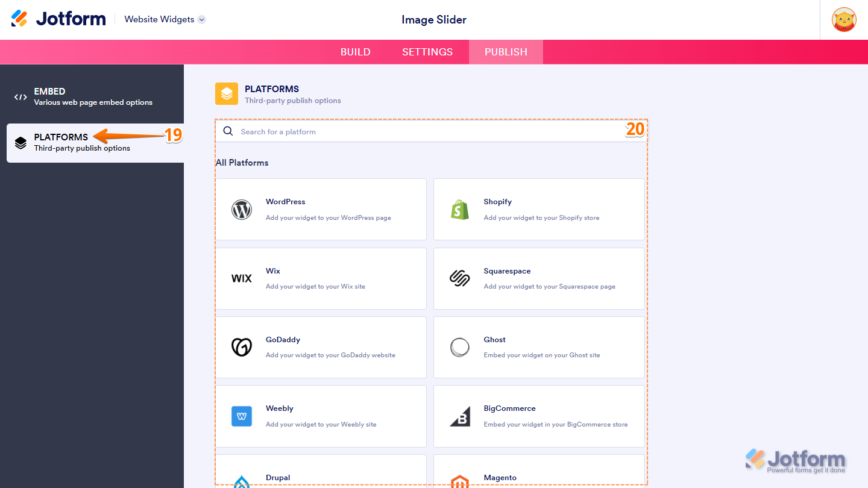Select the Platforms sidebar section
Viewport: 868px width, 488px height.
(x=95, y=143)
